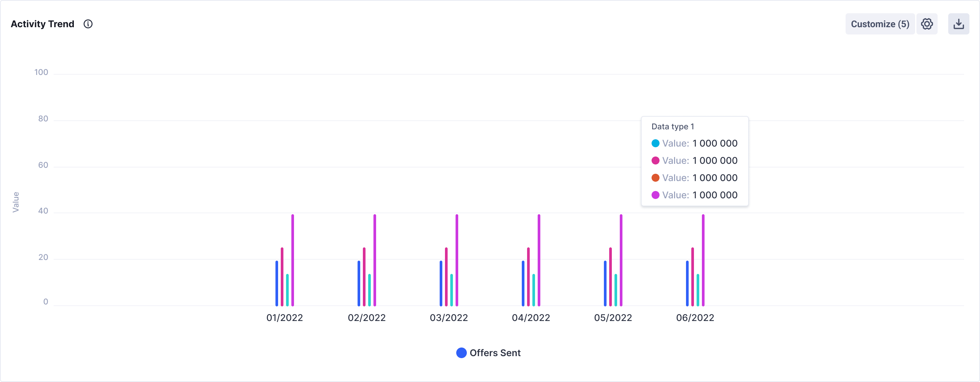This screenshot has height=382, width=980.
Task: Click the info icon beside Activity Trend
Action: [x=88, y=24]
